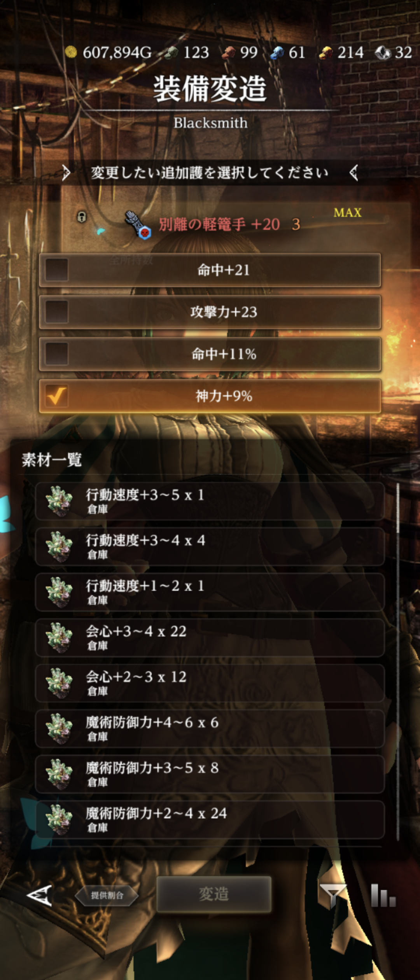Screen dimensions: 420x980
Task: Select material 行動速度+1~2 x 1
Action: [x=210, y=592]
